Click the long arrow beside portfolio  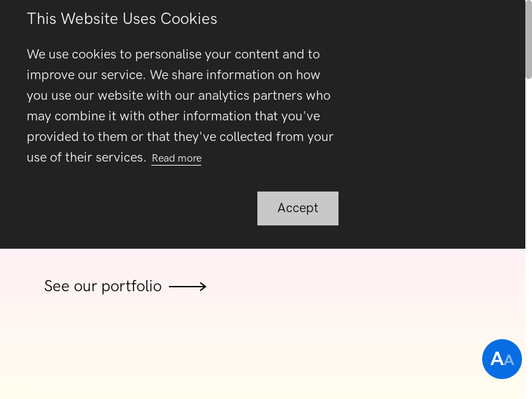pos(188,287)
